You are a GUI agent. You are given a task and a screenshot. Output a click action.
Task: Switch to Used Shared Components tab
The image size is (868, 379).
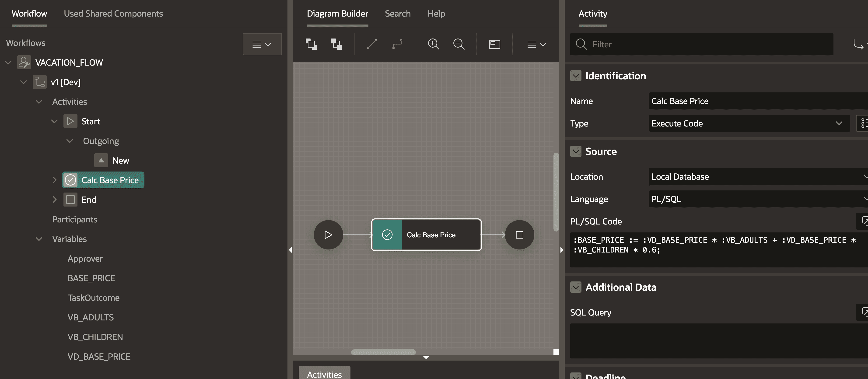113,14
